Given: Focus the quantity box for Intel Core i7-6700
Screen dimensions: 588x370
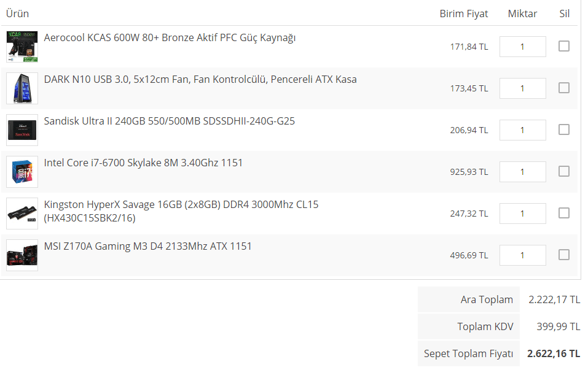Looking at the screenshot, I should click(x=522, y=172).
